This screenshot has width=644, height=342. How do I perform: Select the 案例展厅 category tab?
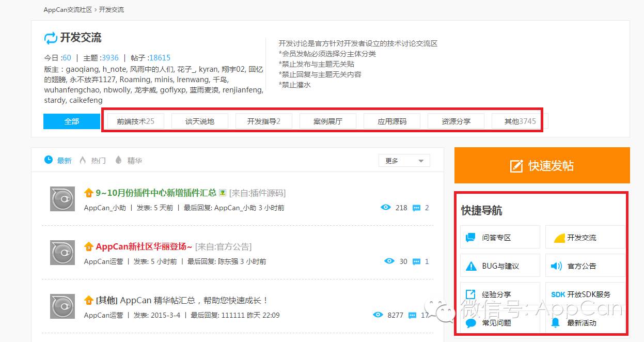(x=328, y=121)
